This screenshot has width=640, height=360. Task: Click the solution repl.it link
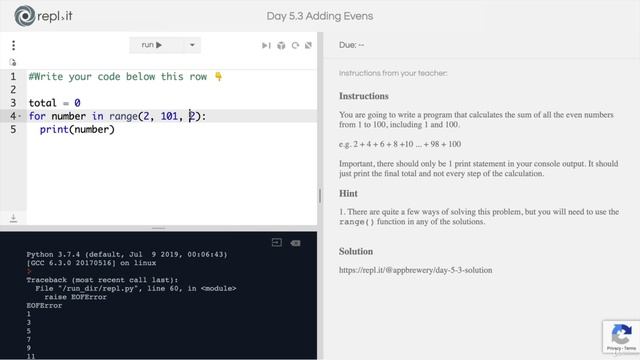pyautogui.click(x=416, y=270)
